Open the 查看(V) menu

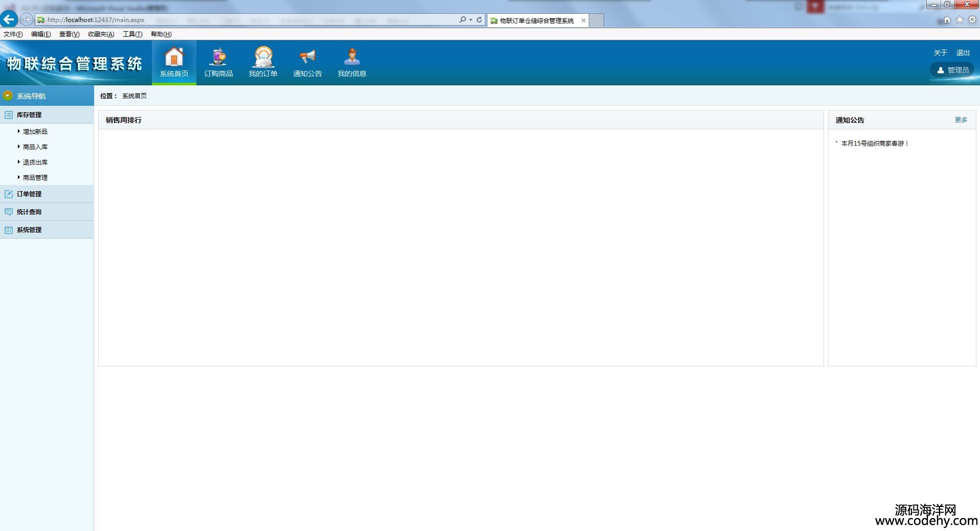point(70,34)
